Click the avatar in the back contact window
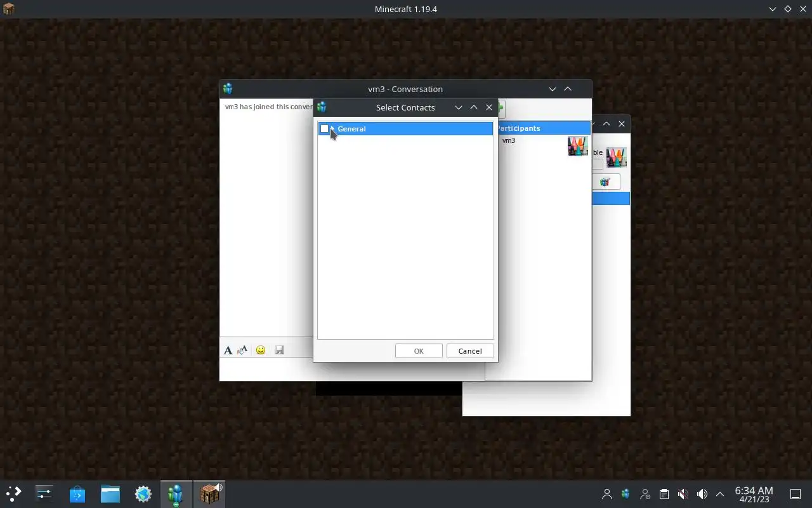 pos(617,157)
